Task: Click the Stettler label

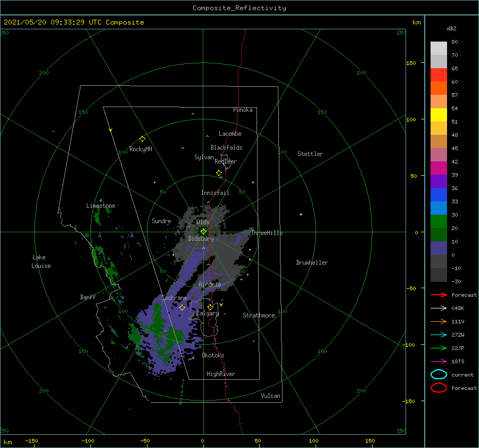Action: coord(310,154)
